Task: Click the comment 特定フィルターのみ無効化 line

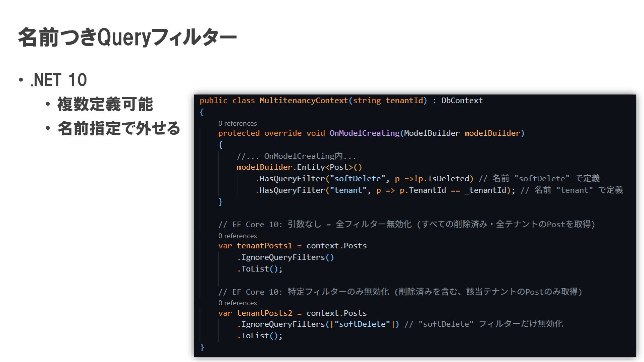Action: 400,292
